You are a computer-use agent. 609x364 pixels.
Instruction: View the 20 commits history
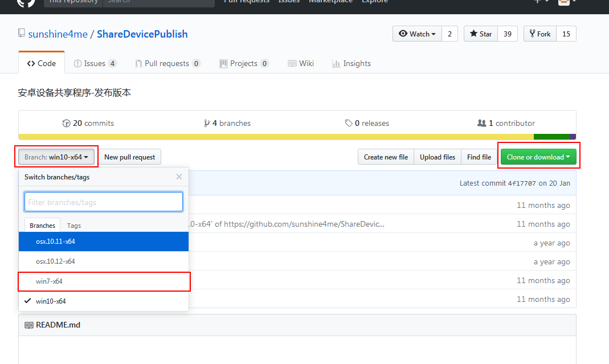tap(88, 123)
